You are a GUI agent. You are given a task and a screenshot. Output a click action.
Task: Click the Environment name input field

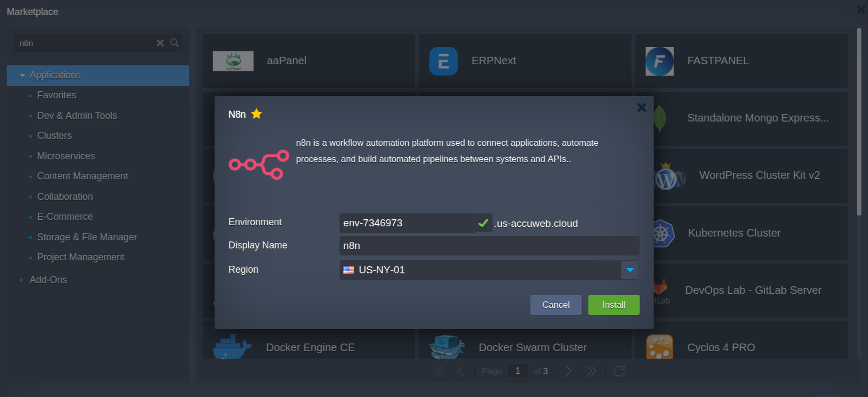coord(415,223)
